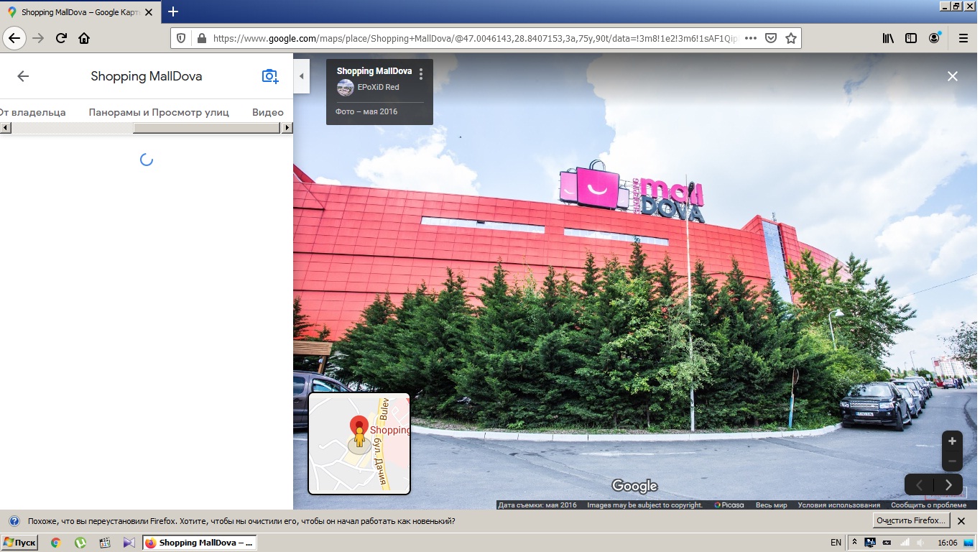This screenshot has height=552, width=980.
Task: Select the 'Видео' tab
Action: point(268,112)
